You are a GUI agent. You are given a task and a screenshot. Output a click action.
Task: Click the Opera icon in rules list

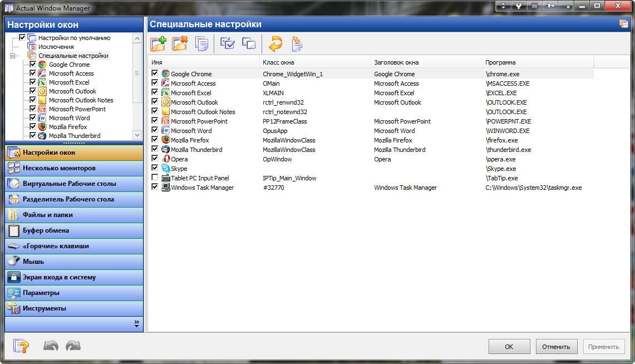click(x=166, y=159)
